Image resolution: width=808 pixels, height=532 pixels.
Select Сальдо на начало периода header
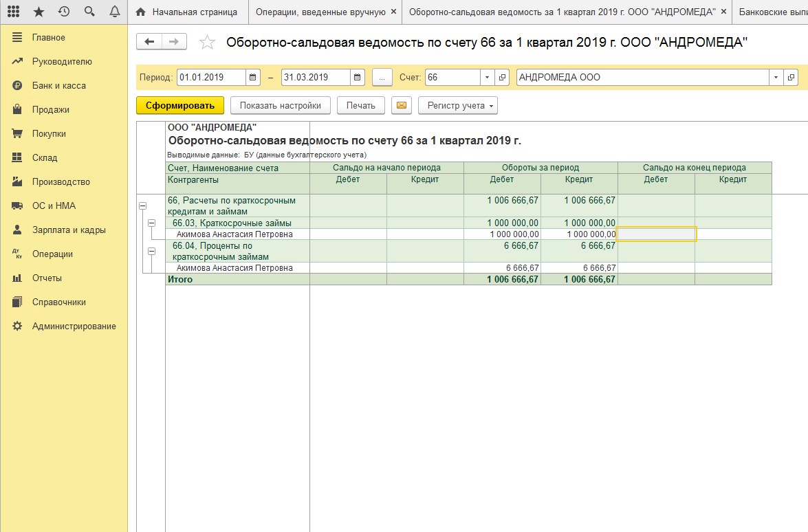coord(386,168)
